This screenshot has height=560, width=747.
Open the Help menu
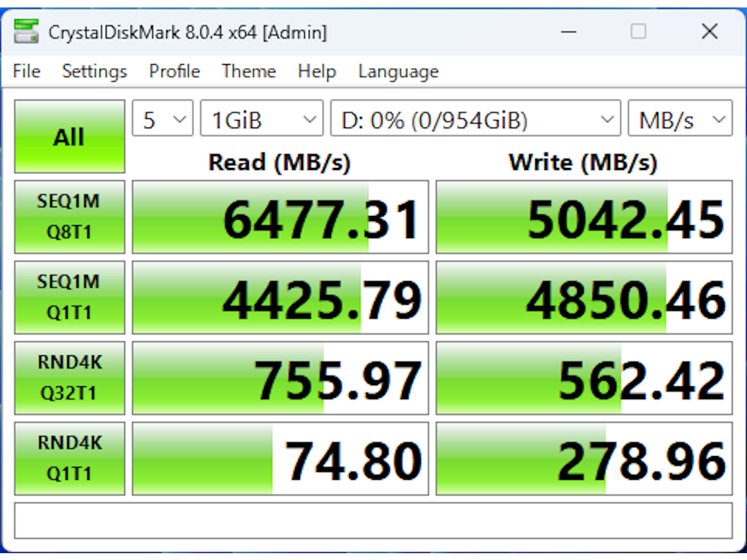(x=317, y=71)
